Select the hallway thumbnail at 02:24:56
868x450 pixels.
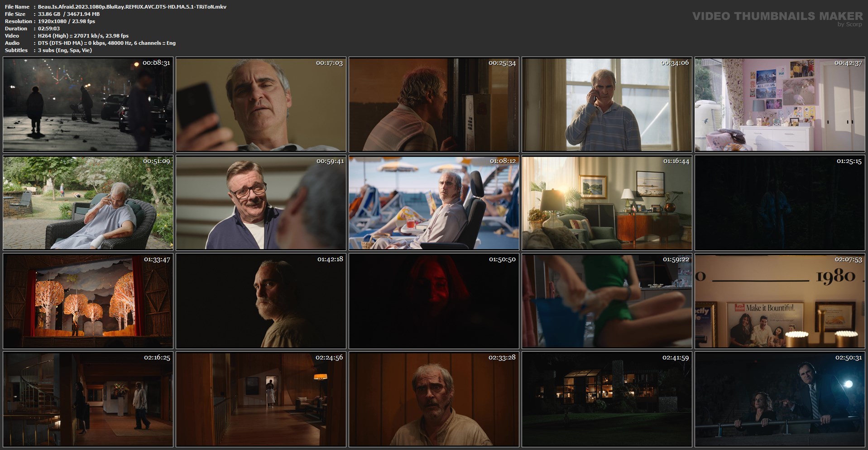(x=261, y=399)
